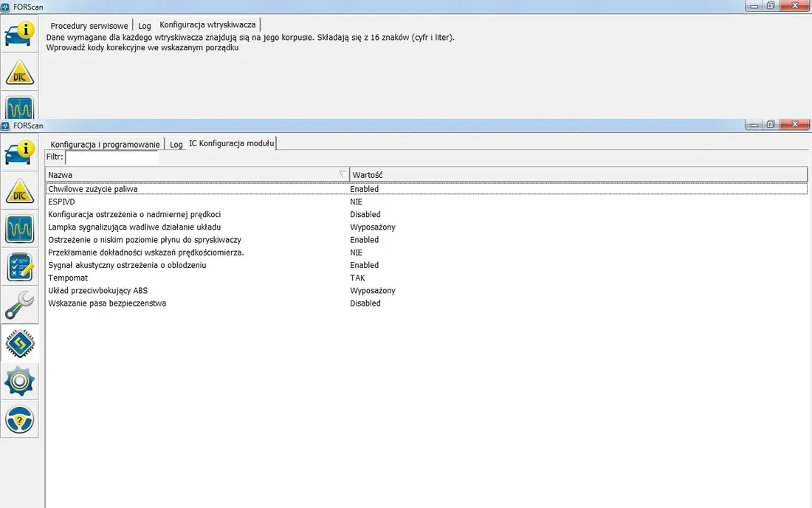Click Wyposażony value for Lampka sygnalizująca
Screen dimensions: 812x508
pos(372,227)
